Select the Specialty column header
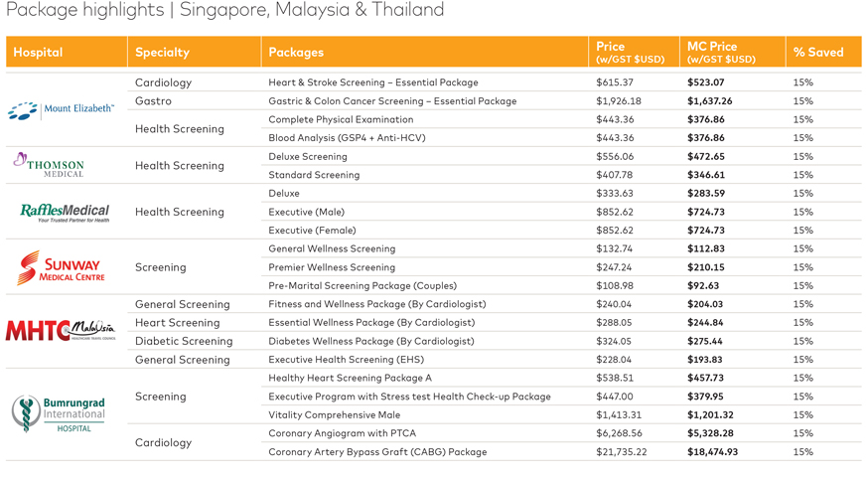 coord(162,52)
